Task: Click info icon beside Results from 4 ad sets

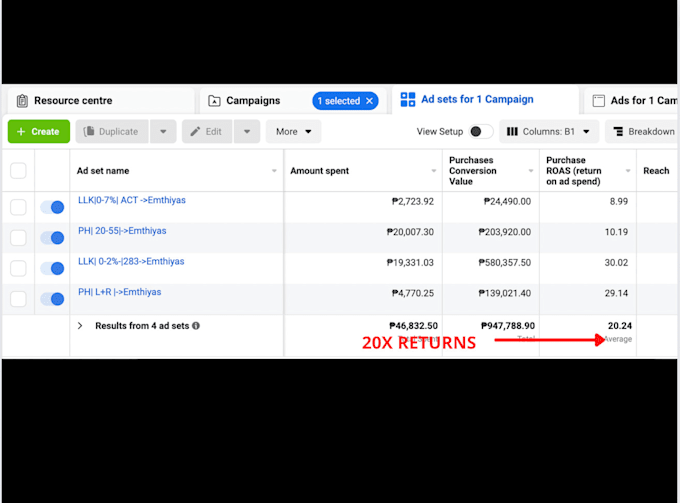Action: 196,326
